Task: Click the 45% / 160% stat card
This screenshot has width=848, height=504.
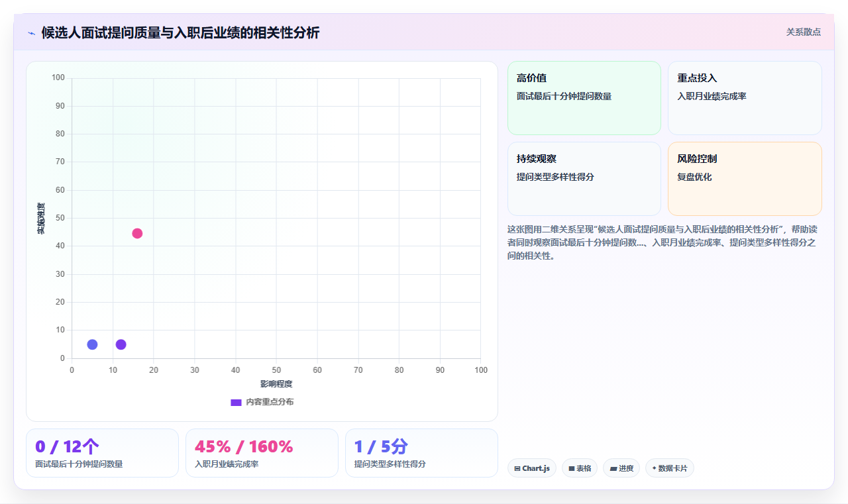Action: point(262,453)
